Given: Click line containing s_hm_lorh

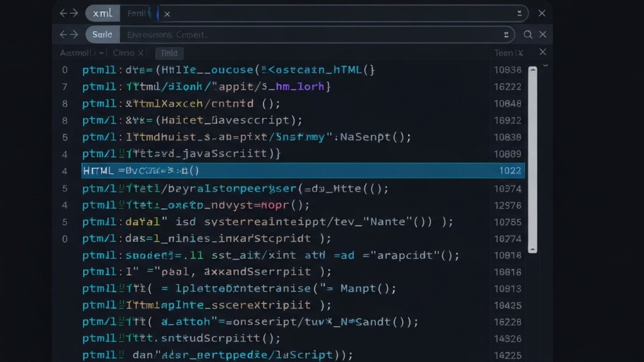Looking at the screenshot, I should [x=206, y=87].
